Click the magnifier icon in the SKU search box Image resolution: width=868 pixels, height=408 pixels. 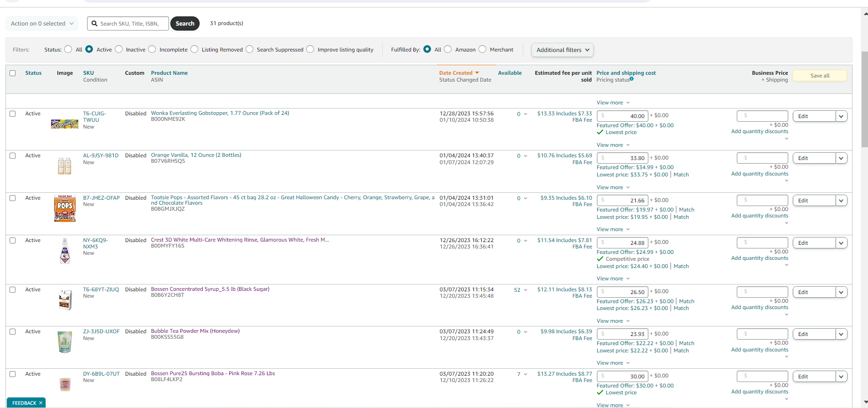pos(94,24)
